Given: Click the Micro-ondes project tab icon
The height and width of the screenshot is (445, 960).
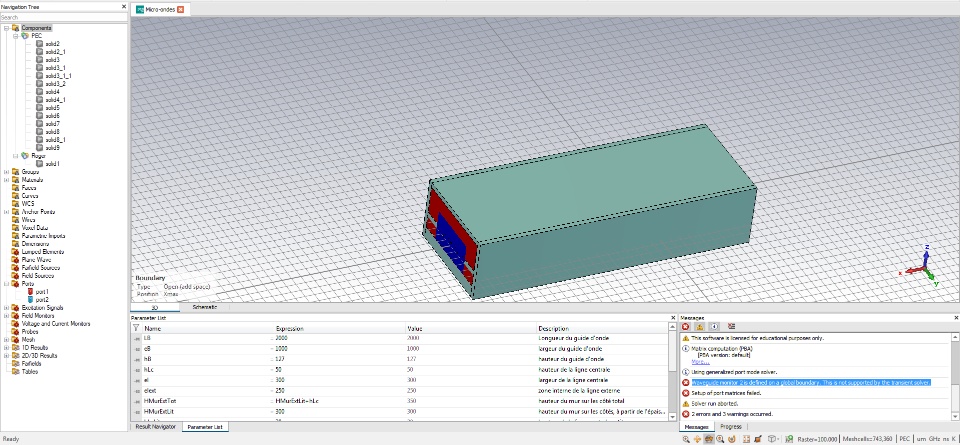Looking at the screenshot, I should coord(140,9).
